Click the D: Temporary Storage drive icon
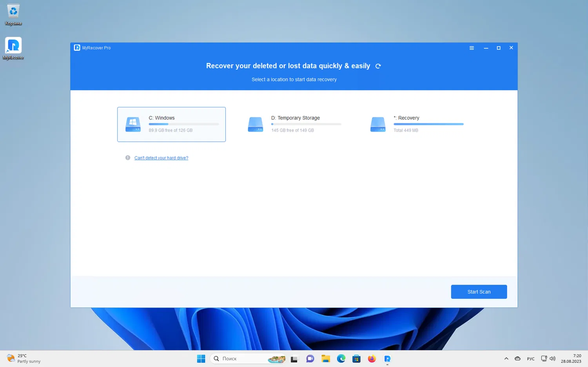 255,124
